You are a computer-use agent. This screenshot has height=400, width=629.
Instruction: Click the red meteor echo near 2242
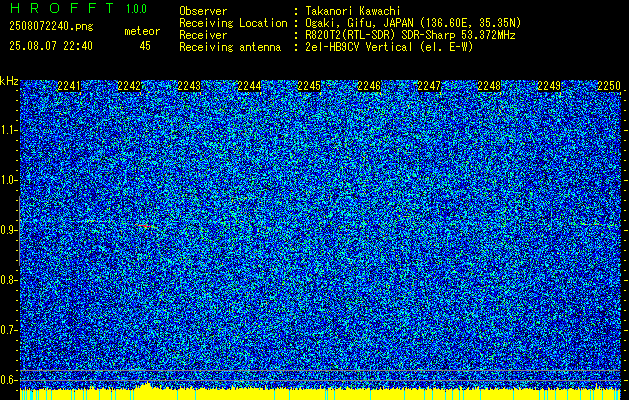point(146,227)
